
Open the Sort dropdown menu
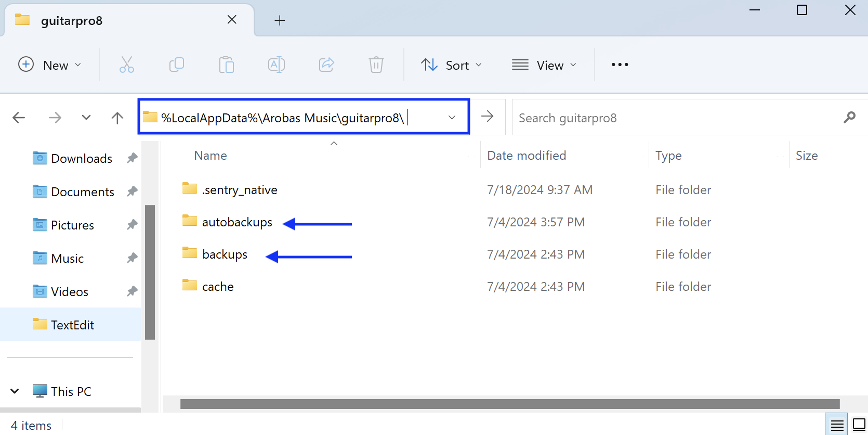pyautogui.click(x=451, y=65)
